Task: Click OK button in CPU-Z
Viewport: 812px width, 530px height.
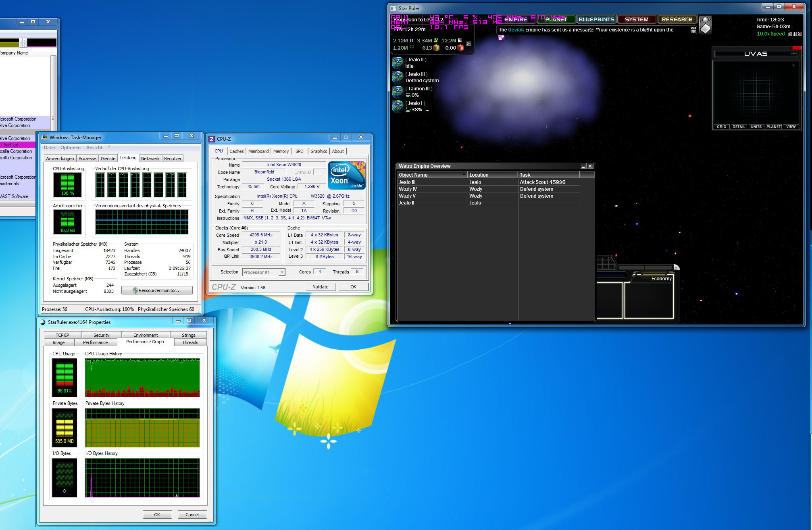Action: pyautogui.click(x=353, y=287)
